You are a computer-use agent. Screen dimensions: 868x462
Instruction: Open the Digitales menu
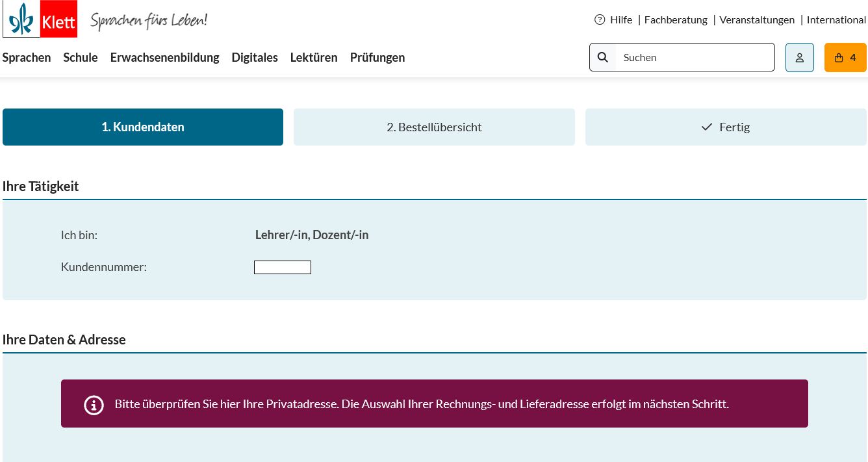255,57
